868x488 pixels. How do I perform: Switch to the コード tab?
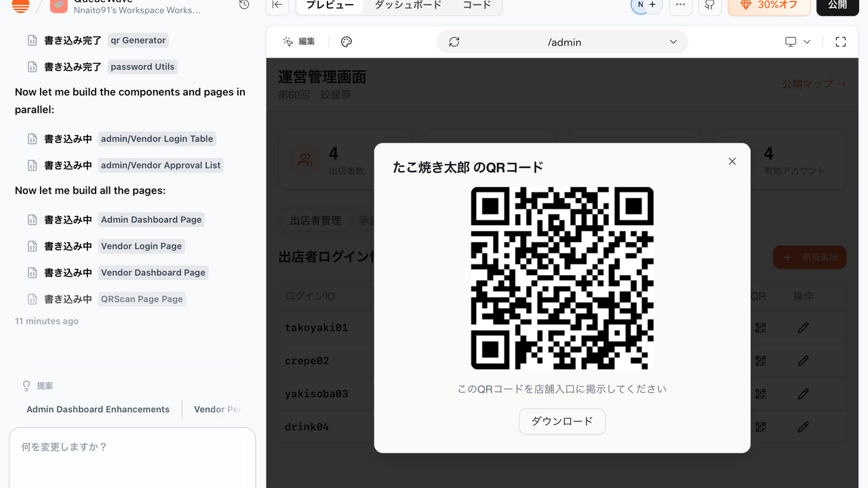[x=477, y=5]
